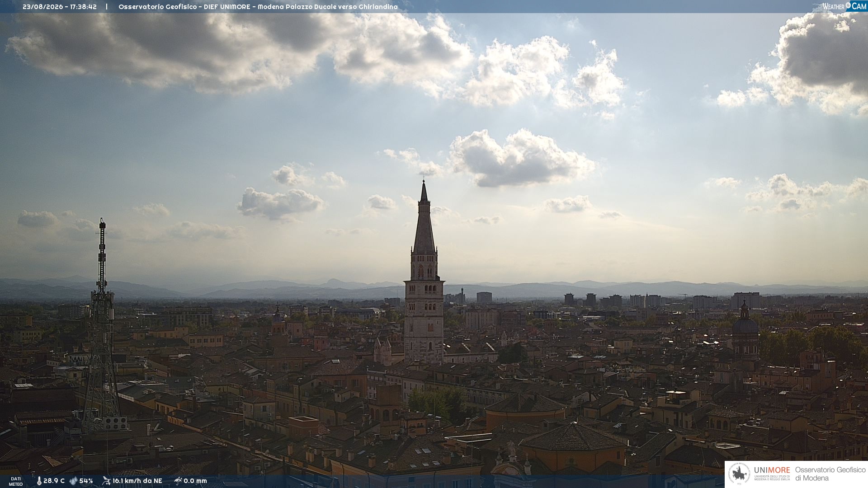Click the 16.1 km/h da NE wind reading
The width and height of the screenshot is (868, 488).
(x=137, y=481)
